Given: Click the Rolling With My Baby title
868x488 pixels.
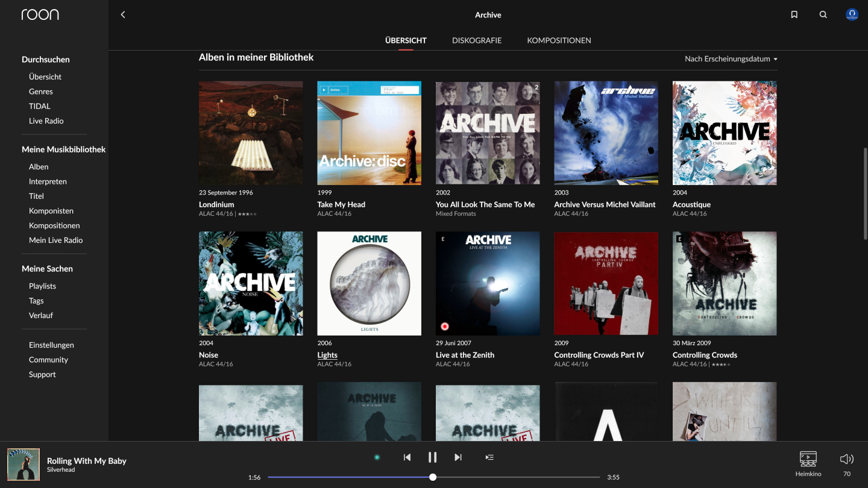Looking at the screenshot, I should click(87, 461).
